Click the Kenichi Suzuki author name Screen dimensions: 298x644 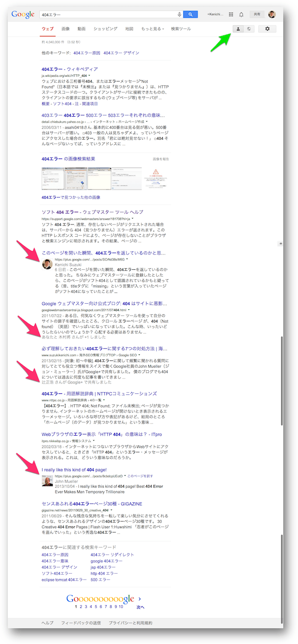pyautogui.click(x=68, y=264)
